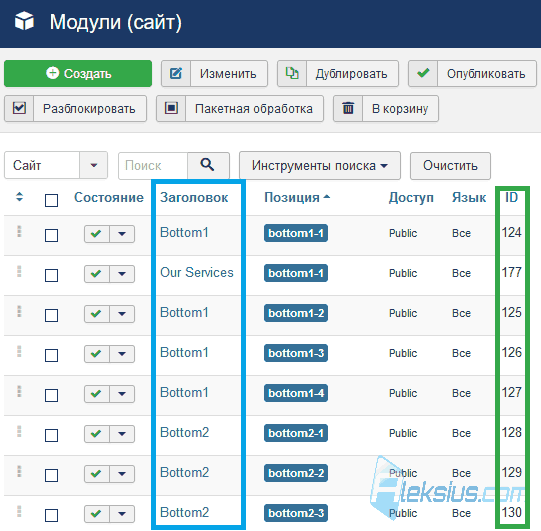
Task: Click the Опубликовать green checkmark icon
Action: click(423, 73)
